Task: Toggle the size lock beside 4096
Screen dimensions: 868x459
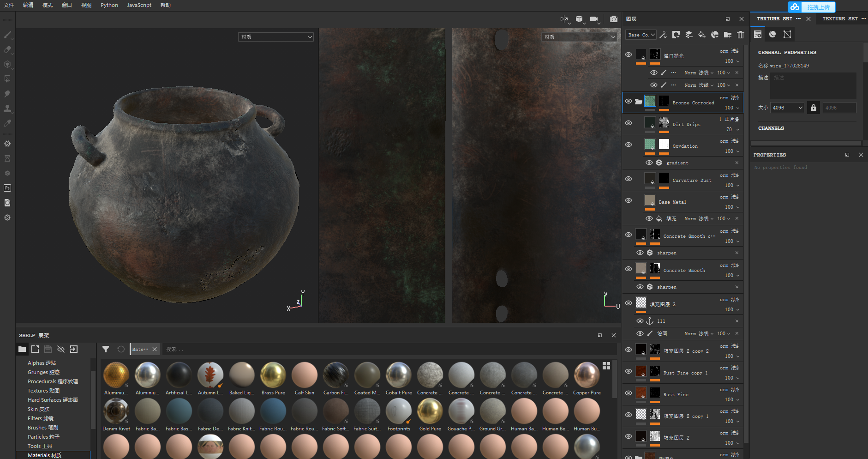Action: [x=814, y=108]
